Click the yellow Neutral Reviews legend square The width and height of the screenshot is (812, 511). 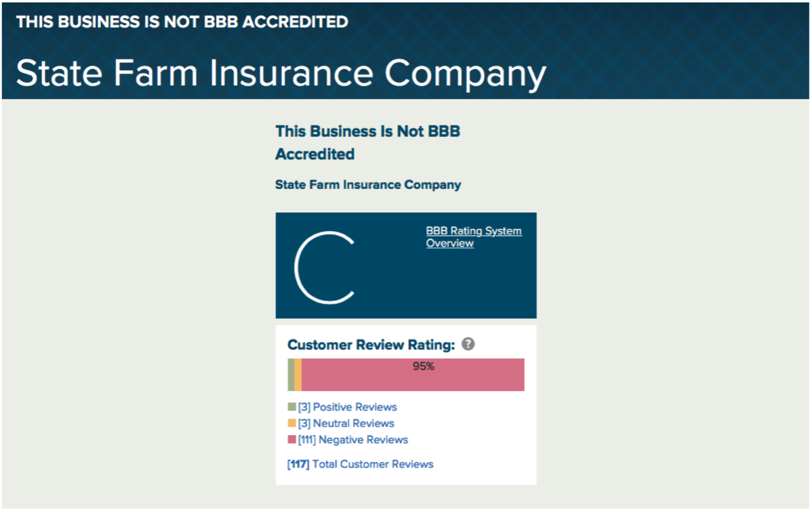click(x=291, y=424)
